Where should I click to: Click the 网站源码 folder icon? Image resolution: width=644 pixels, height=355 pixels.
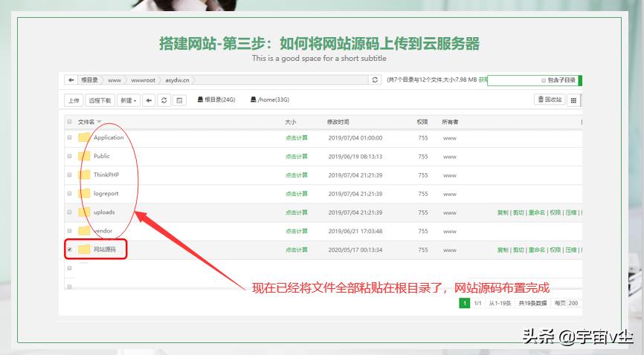pos(84,249)
